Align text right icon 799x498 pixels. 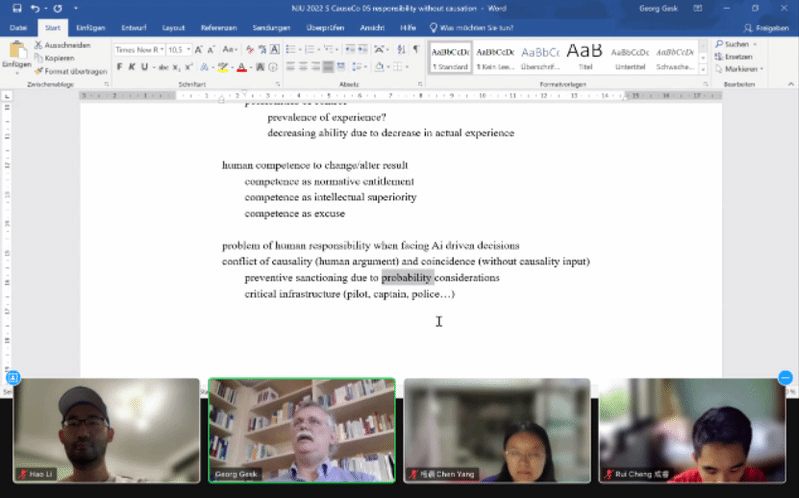click(315, 67)
